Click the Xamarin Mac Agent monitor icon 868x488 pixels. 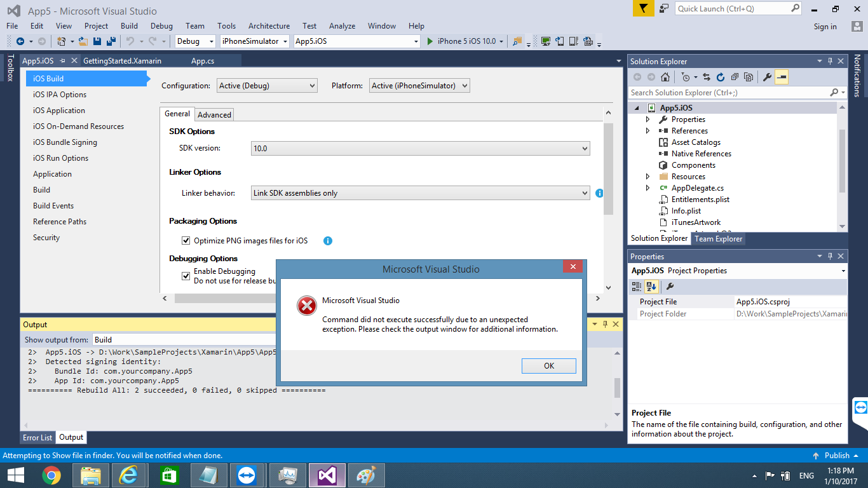[x=545, y=41]
